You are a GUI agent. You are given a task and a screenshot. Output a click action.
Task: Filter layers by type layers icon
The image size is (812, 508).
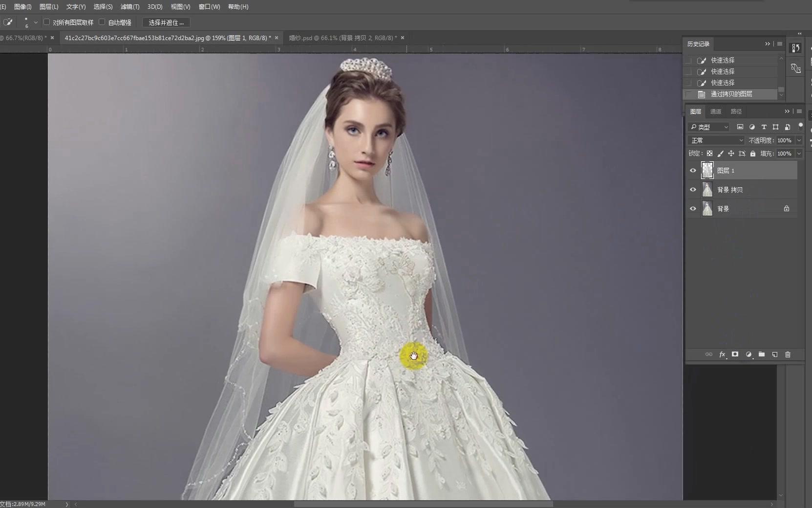click(x=764, y=127)
